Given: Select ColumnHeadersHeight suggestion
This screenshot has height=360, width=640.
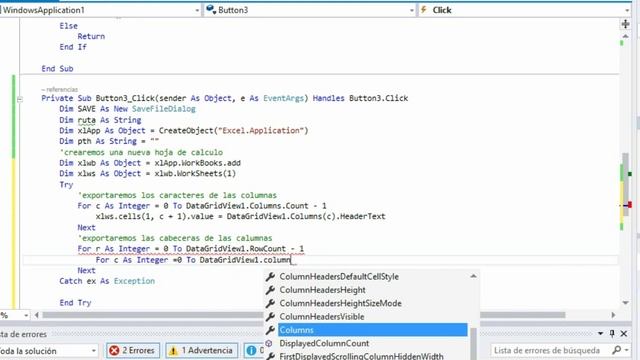Looking at the screenshot, I should (x=322, y=290).
